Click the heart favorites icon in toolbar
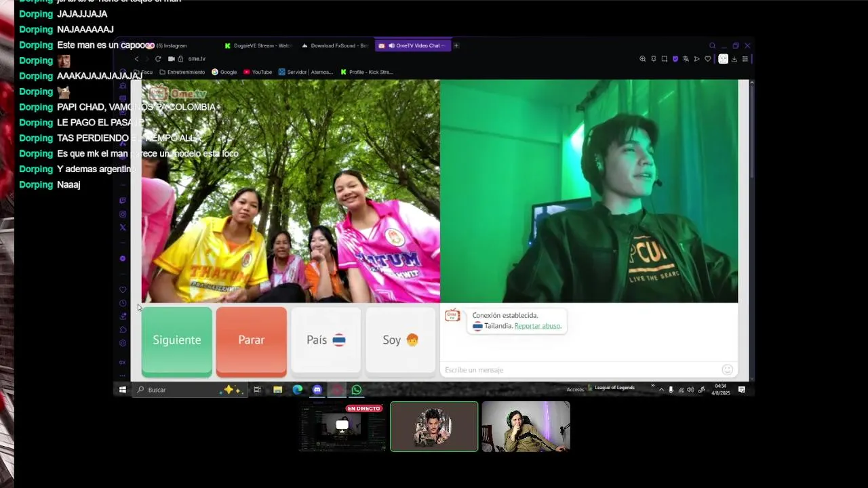Image resolution: width=868 pixels, height=488 pixels. pyautogui.click(x=707, y=59)
